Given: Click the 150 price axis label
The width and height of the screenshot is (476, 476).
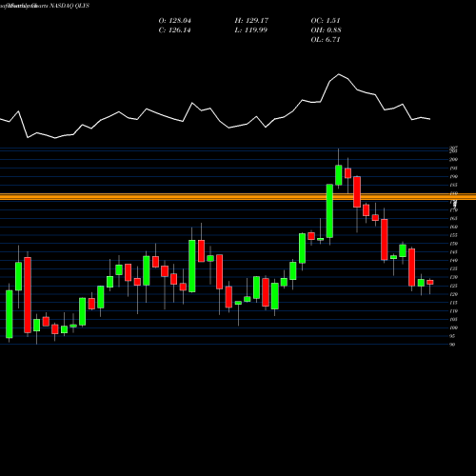Looking at the screenshot, I should (x=453, y=244).
